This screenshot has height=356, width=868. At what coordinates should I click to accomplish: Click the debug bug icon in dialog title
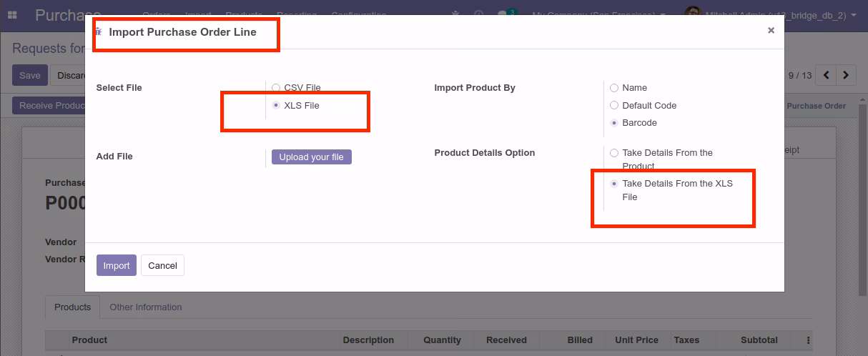(x=99, y=32)
